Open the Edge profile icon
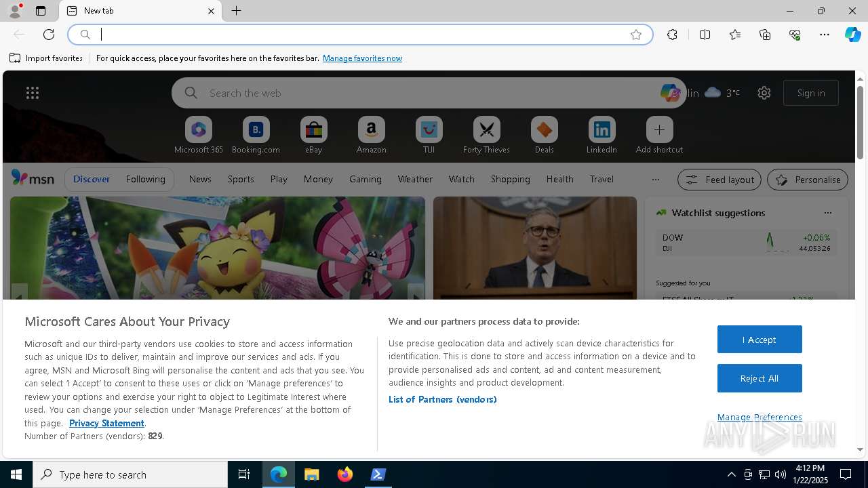The height and width of the screenshot is (488, 868). (14, 11)
